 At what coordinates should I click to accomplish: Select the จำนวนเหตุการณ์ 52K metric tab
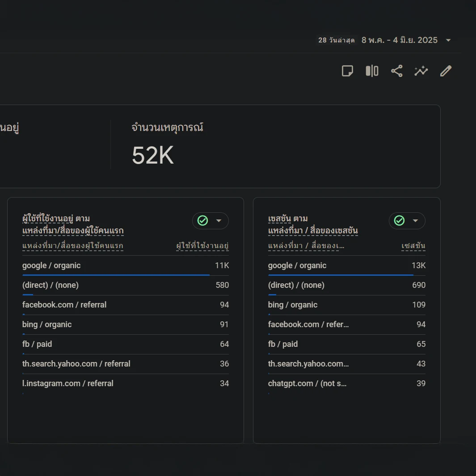167,144
